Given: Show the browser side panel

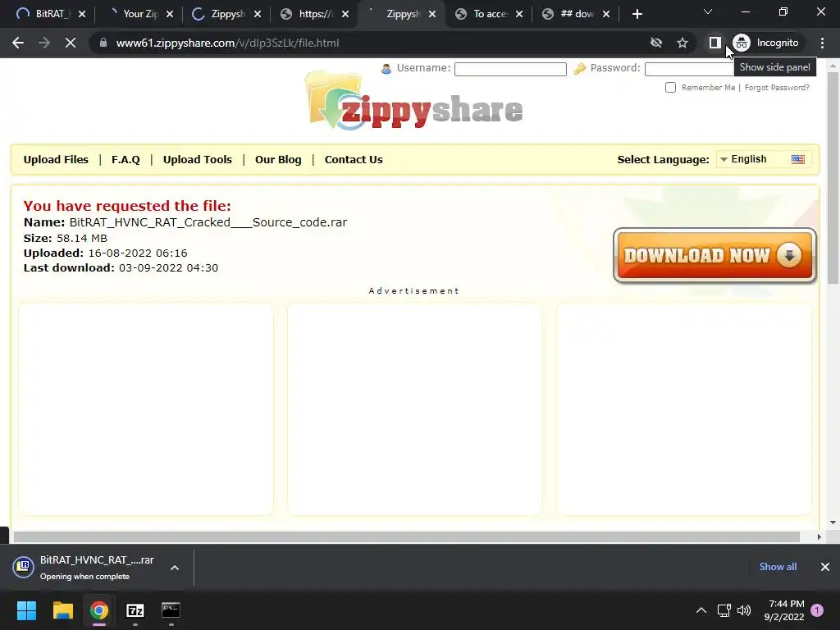Looking at the screenshot, I should [x=714, y=43].
